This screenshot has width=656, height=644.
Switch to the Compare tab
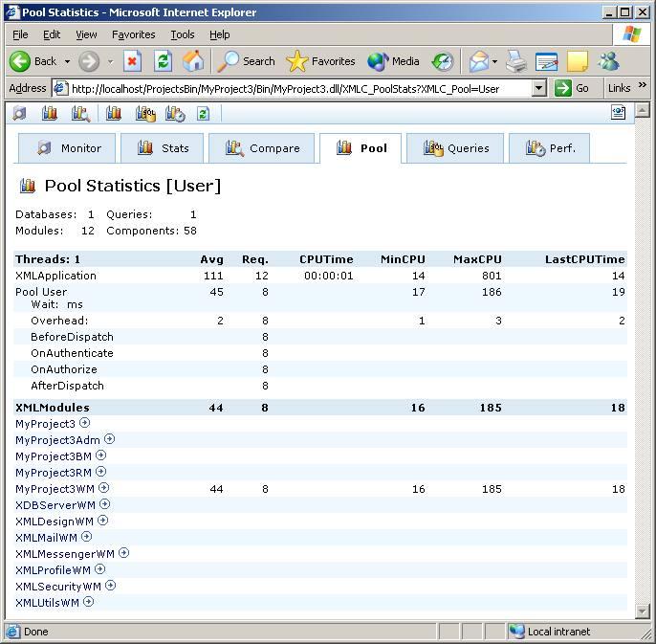262,148
